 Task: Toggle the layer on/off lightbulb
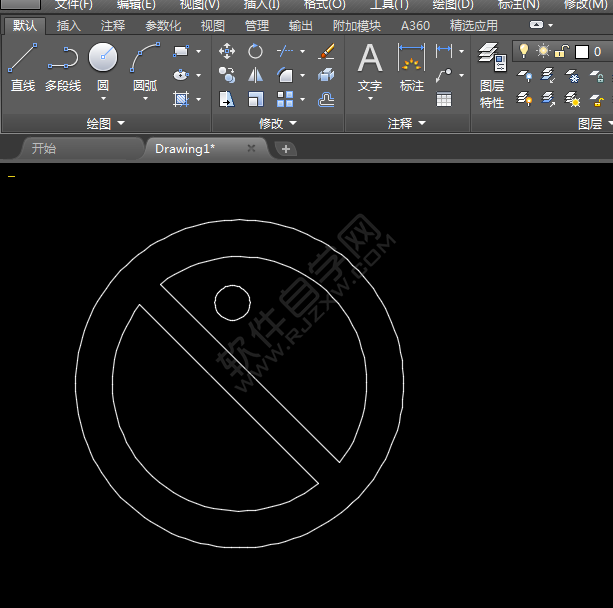[x=524, y=51]
